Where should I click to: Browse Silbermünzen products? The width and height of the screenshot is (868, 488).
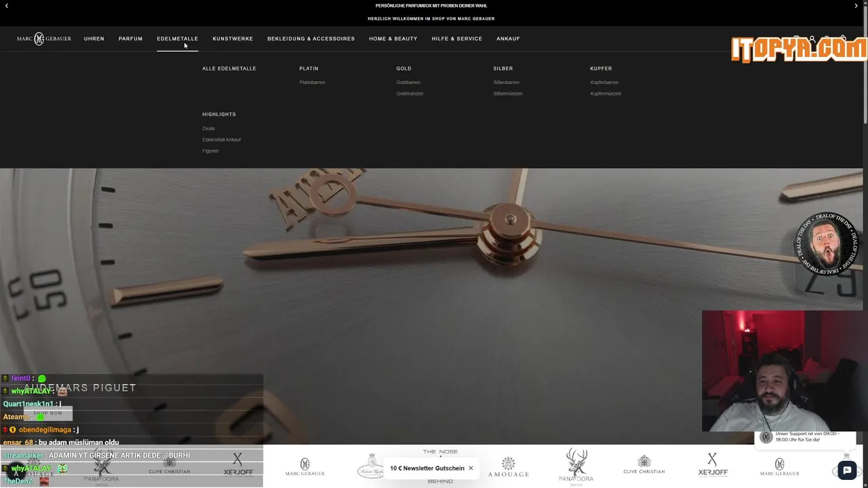pyautogui.click(x=508, y=94)
